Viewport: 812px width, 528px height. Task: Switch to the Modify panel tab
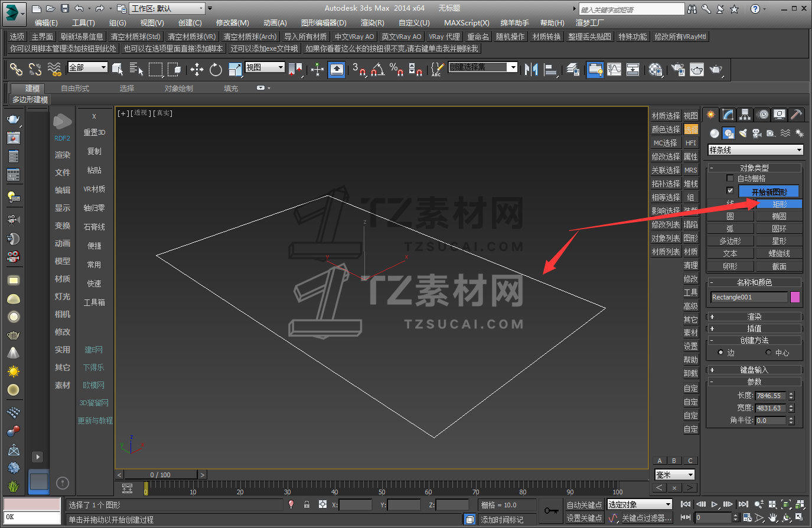pyautogui.click(x=728, y=115)
